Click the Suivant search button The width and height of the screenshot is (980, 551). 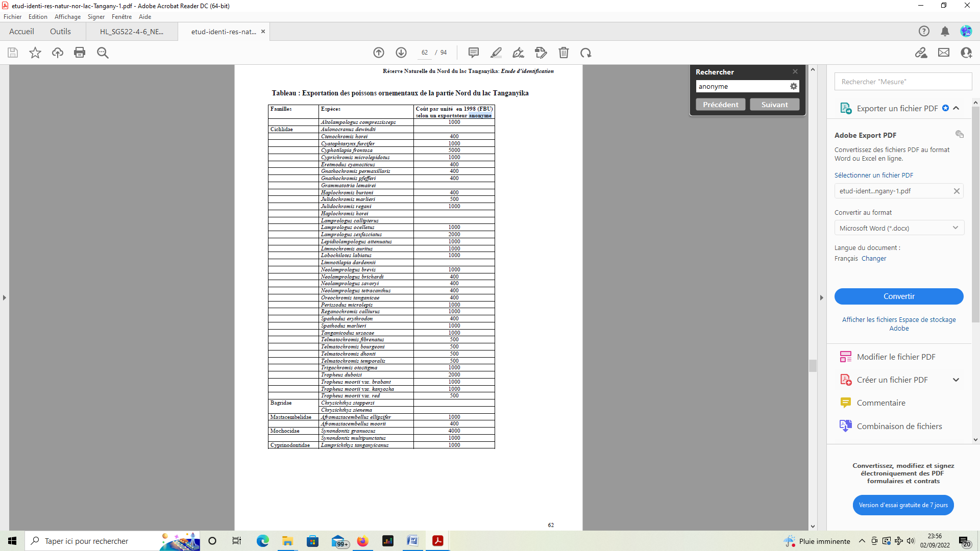click(774, 105)
